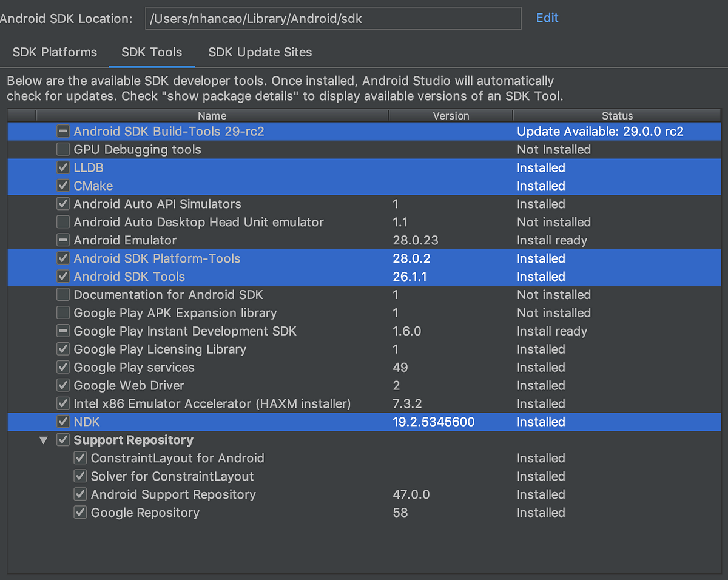Disable the NDK package
728x580 pixels.
click(62, 422)
